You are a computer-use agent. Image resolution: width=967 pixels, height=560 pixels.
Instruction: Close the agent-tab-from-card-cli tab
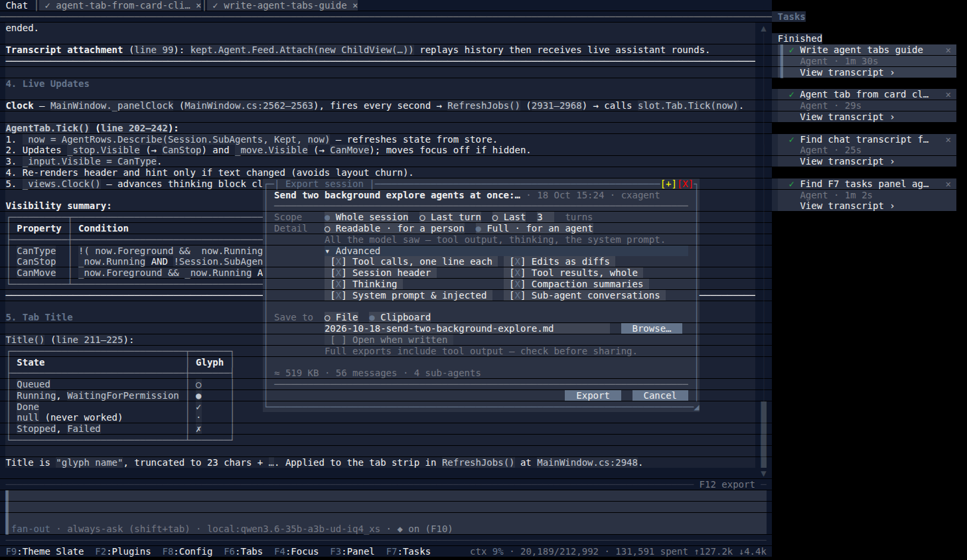tap(198, 5)
